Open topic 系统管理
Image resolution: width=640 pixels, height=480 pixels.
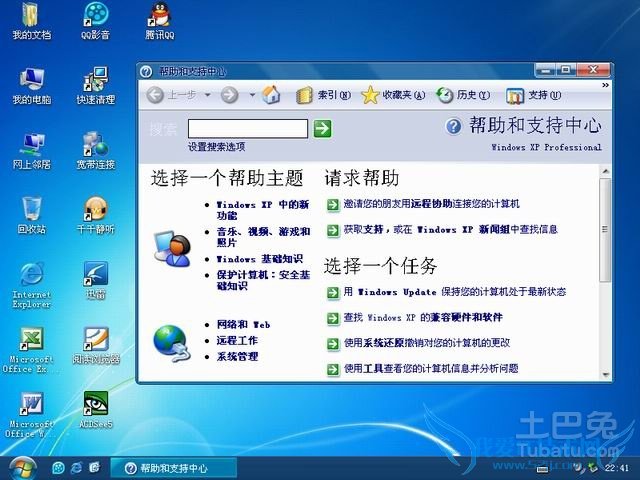pyautogui.click(x=237, y=356)
